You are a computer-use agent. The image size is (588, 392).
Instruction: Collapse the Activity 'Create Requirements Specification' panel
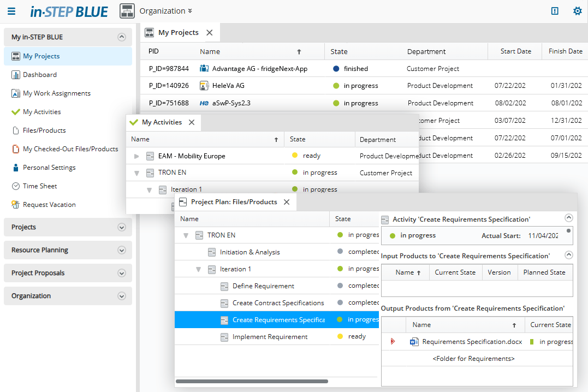(x=568, y=217)
